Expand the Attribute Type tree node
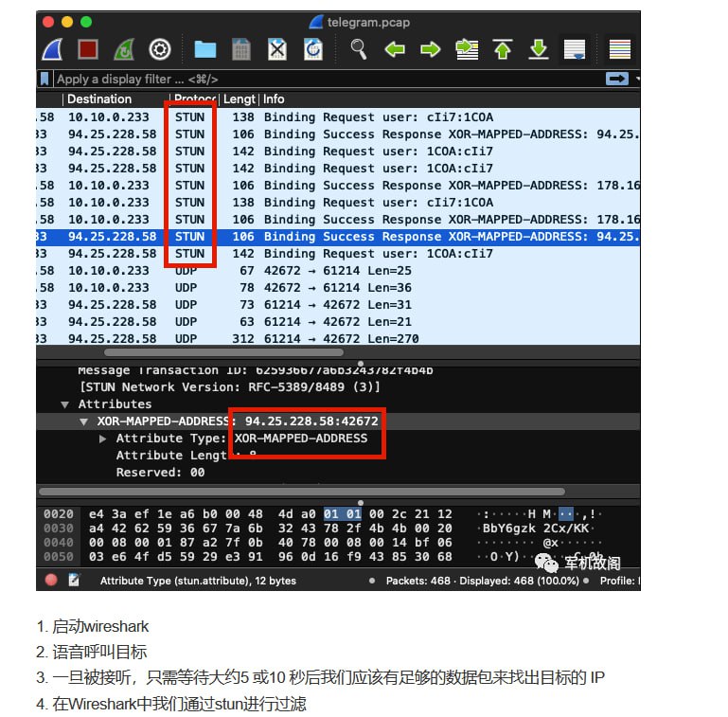The image size is (728, 717). coord(102,439)
